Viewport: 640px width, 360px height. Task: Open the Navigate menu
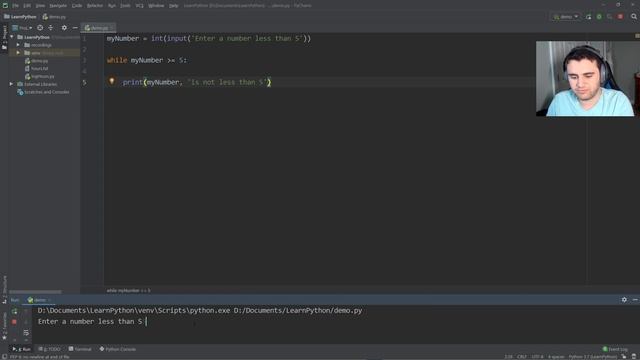point(58,6)
